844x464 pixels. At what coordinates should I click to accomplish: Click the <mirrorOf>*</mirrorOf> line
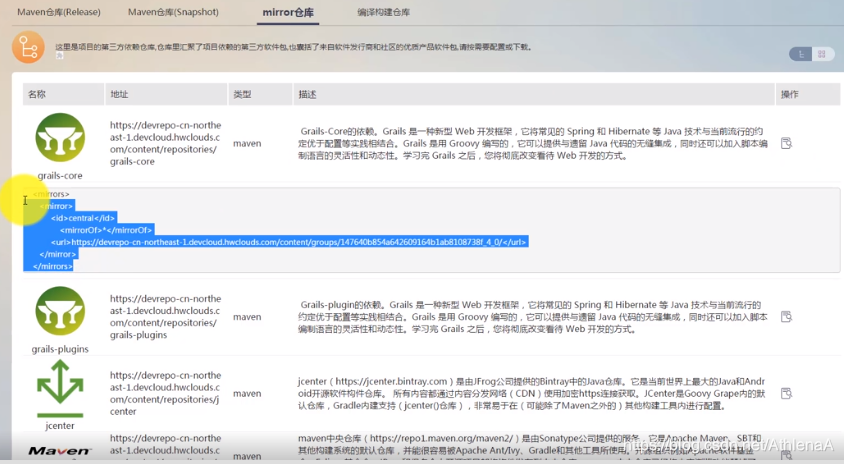pyautogui.click(x=106, y=230)
